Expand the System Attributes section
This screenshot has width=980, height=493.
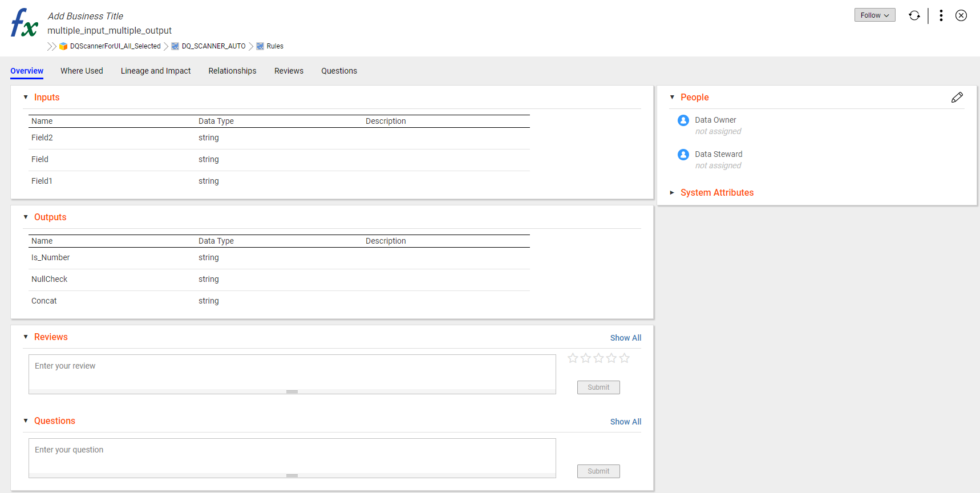pyautogui.click(x=672, y=193)
